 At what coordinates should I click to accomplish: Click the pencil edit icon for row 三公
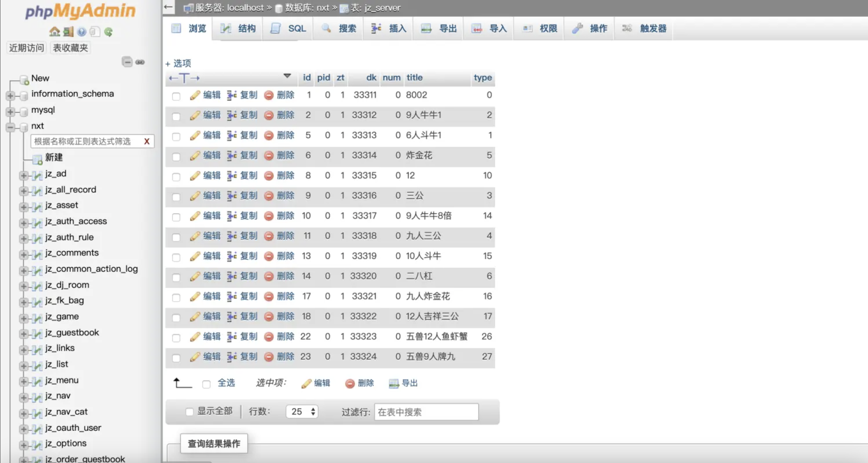pyautogui.click(x=195, y=196)
